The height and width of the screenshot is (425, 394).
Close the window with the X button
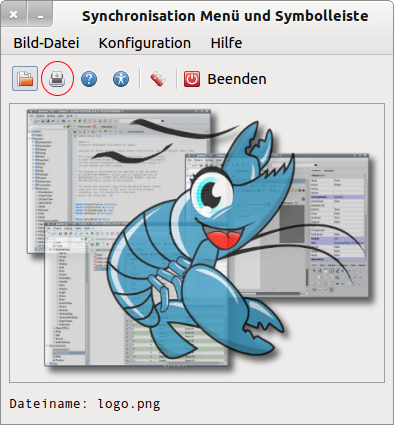point(14,14)
